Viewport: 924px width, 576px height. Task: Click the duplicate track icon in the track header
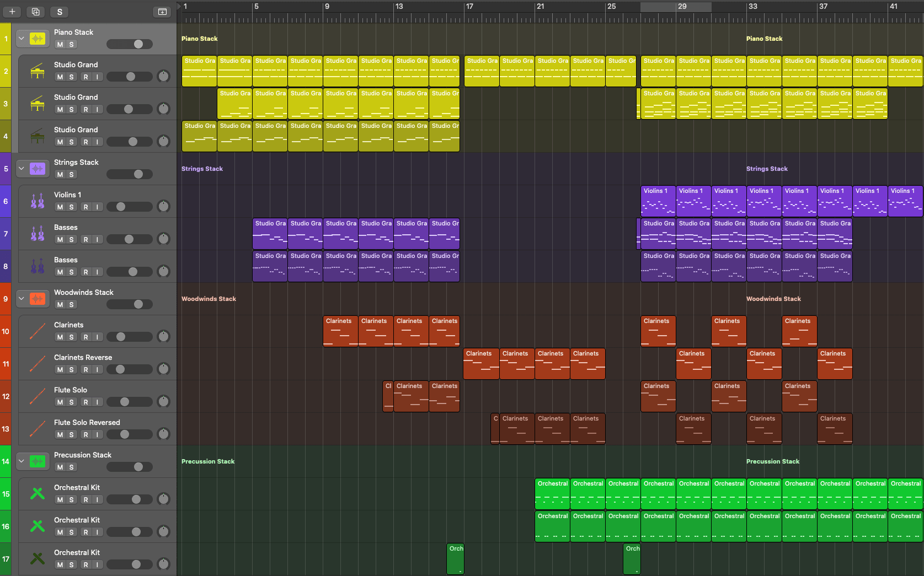[36, 12]
